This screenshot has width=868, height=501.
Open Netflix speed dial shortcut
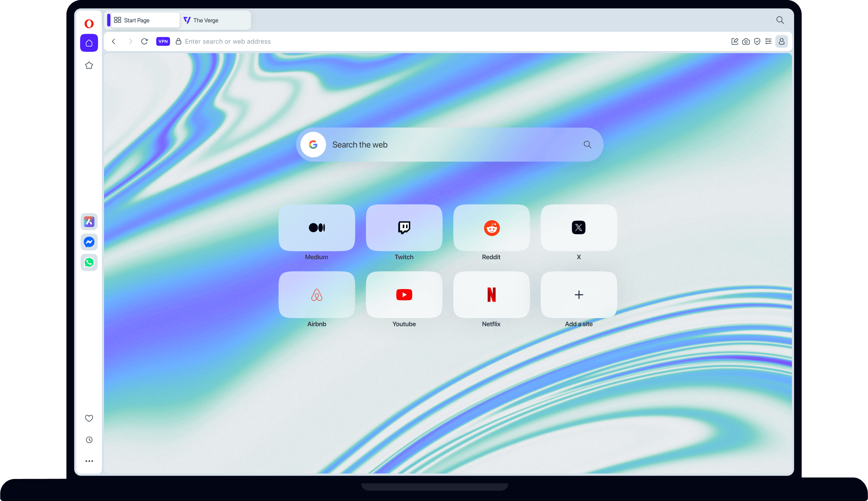[491, 295]
